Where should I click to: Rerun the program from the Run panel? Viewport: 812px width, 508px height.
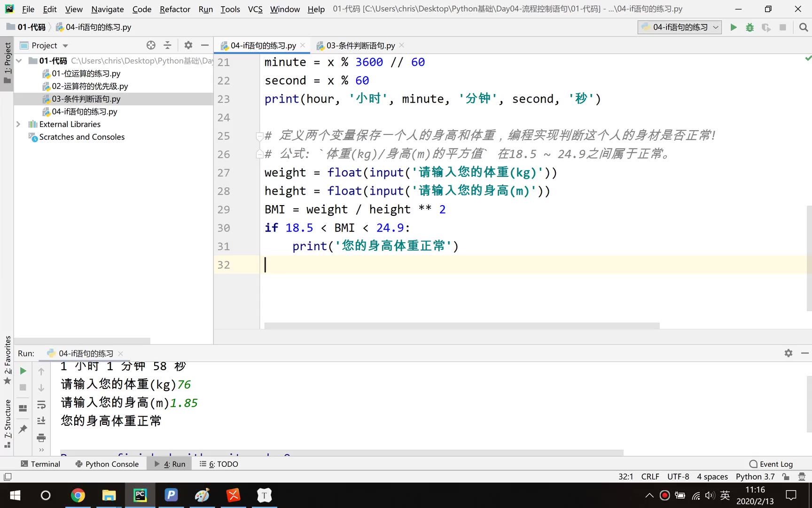(x=23, y=371)
